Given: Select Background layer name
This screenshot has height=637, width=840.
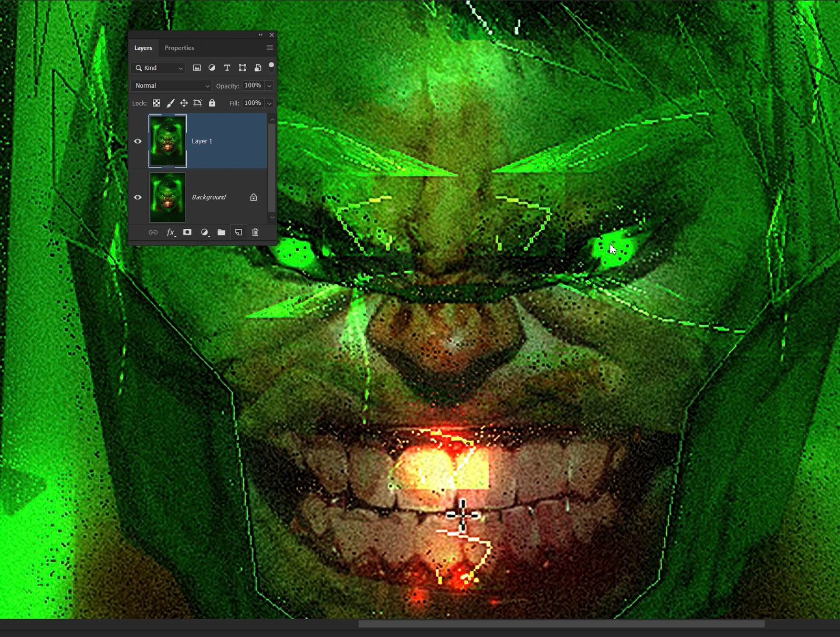Looking at the screenshot, I should pos(209,197).
